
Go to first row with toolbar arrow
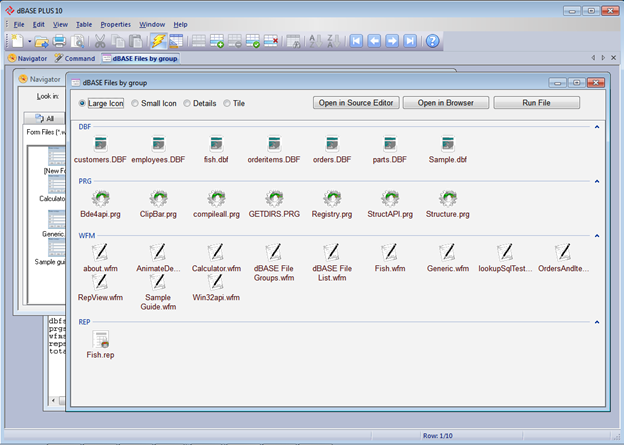[356, 41]
